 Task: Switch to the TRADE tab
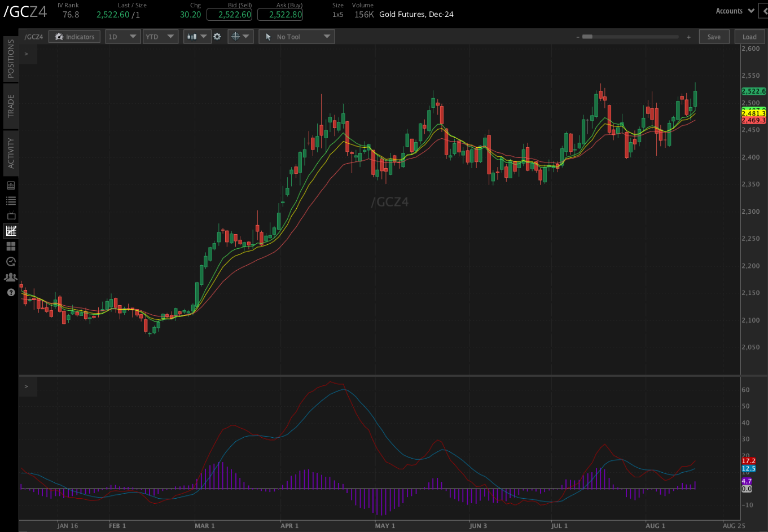pos(10,106)
